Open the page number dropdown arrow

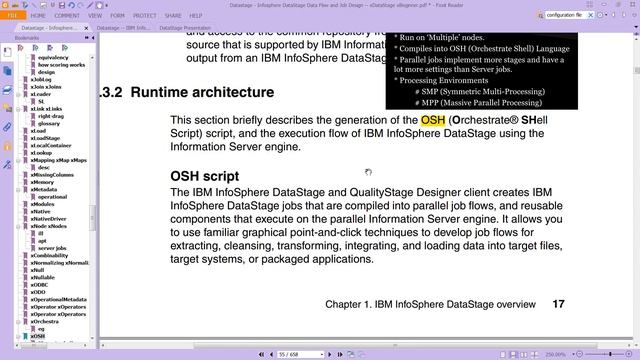[x=322, y=354]
